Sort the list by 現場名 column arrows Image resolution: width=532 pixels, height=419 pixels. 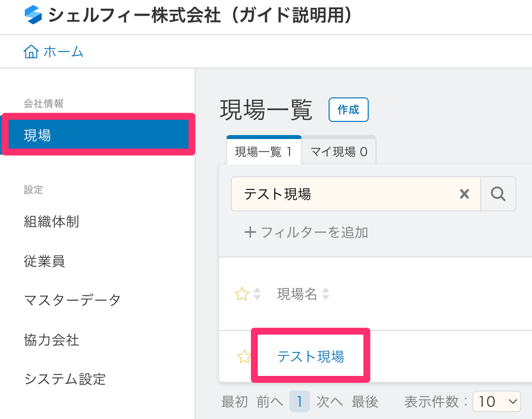325,294
